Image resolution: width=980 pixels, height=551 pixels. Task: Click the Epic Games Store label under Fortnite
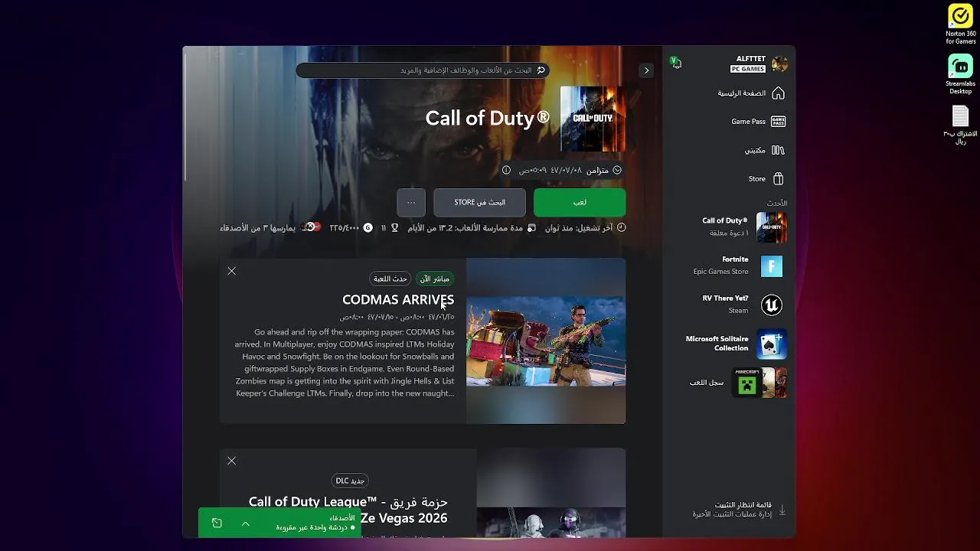click(720, 272)
